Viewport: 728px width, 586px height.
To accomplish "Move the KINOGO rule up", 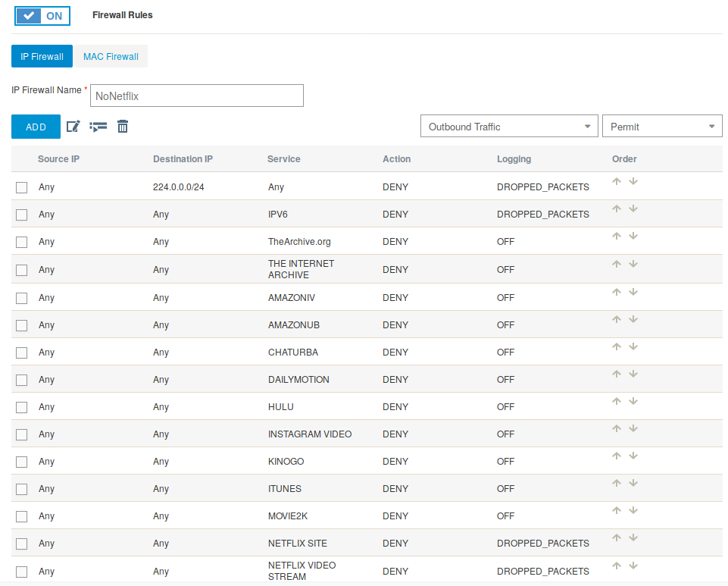I will coord(617,456).
